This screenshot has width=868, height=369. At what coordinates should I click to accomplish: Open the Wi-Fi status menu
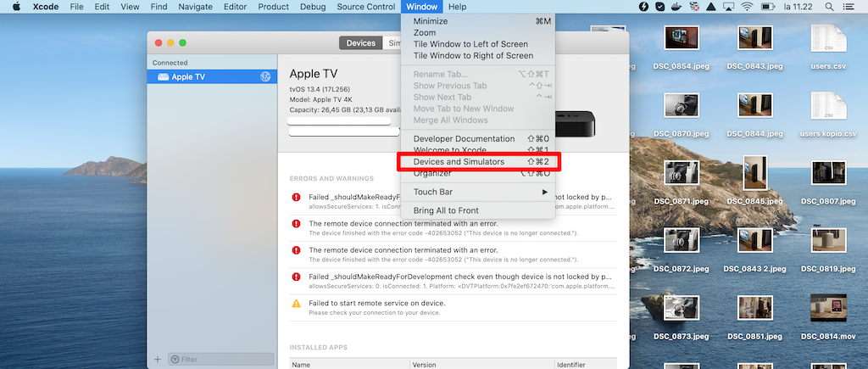click(748, 7)
